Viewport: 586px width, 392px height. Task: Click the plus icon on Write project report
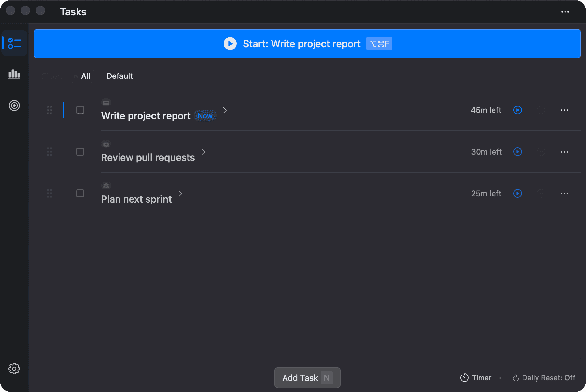click(541, 110)
